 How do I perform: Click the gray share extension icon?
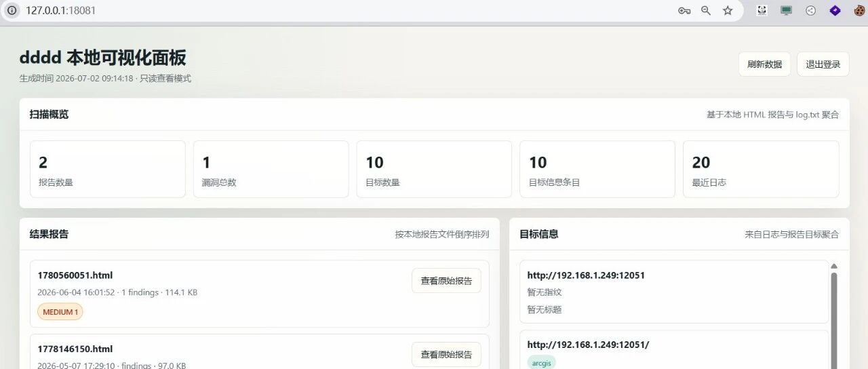[810, 10]
